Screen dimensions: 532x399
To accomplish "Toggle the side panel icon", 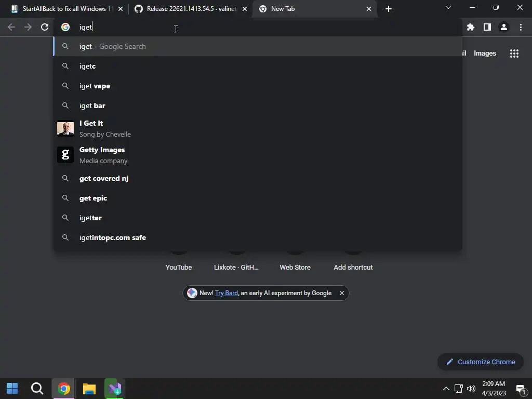I will click(x=487, y=27).
